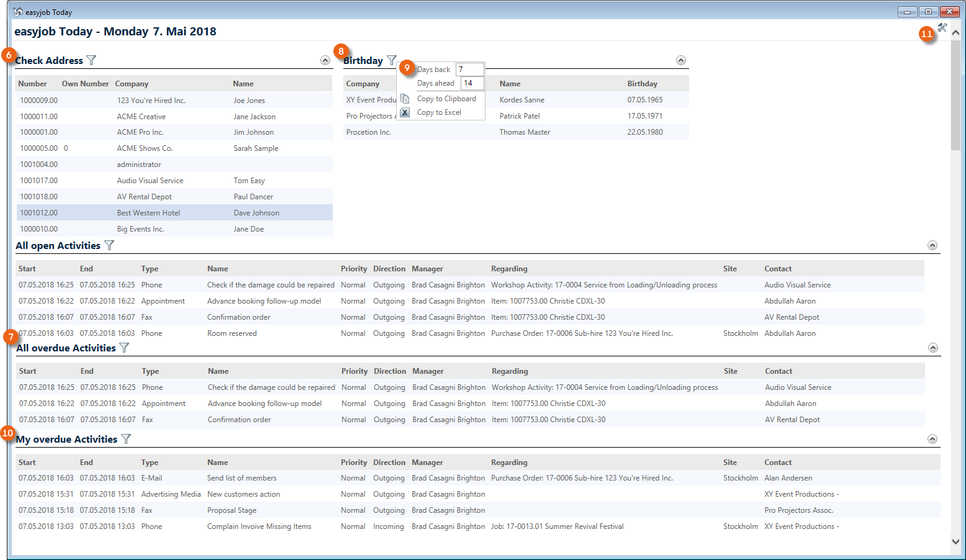Collapse the My overdue Activities section

coord(932,439)
